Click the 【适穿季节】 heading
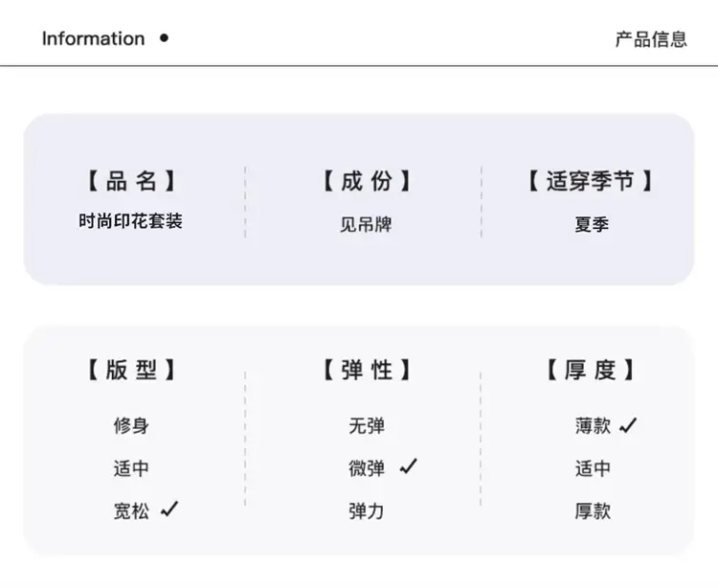Screen dimensions: 718x588 pyautogui.click(x=591, y=180)
